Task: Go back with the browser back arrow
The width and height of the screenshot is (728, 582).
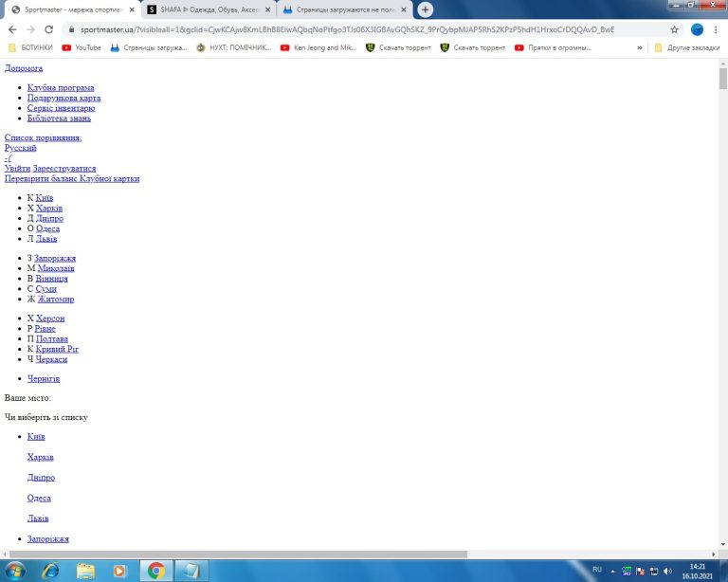Action: (12, 29)
